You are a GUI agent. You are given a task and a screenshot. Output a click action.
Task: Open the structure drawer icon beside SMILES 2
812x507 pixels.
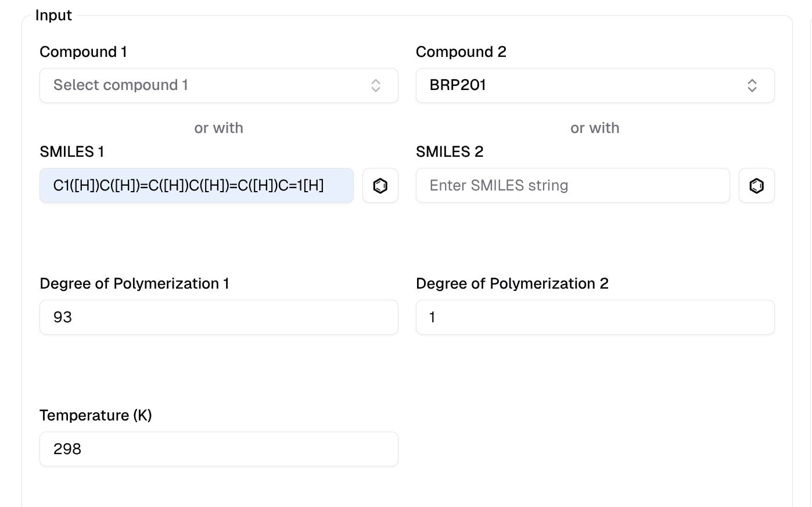(756, 186)
